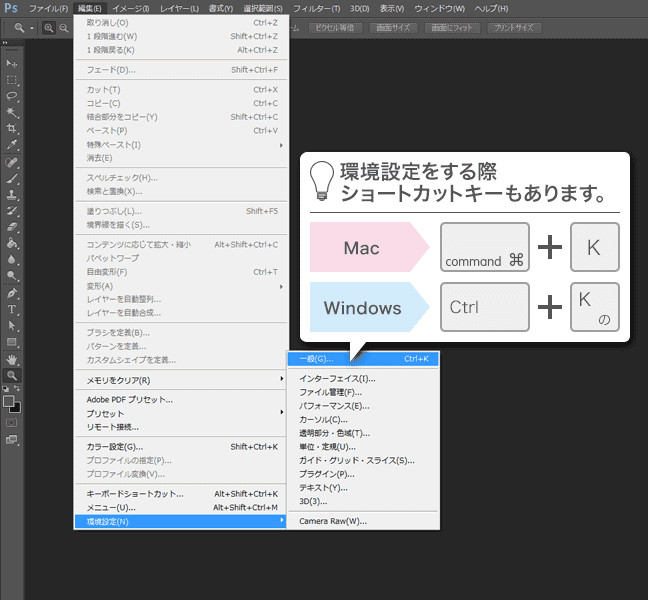Select the Brush tool

tap(12, 178)
